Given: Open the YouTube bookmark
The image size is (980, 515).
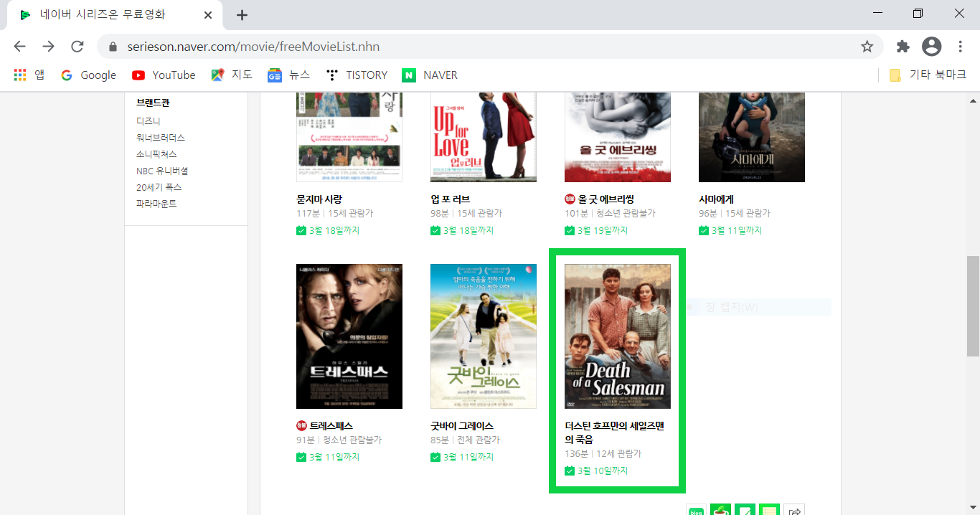Looking at the screenshot, I should (164, 75).
